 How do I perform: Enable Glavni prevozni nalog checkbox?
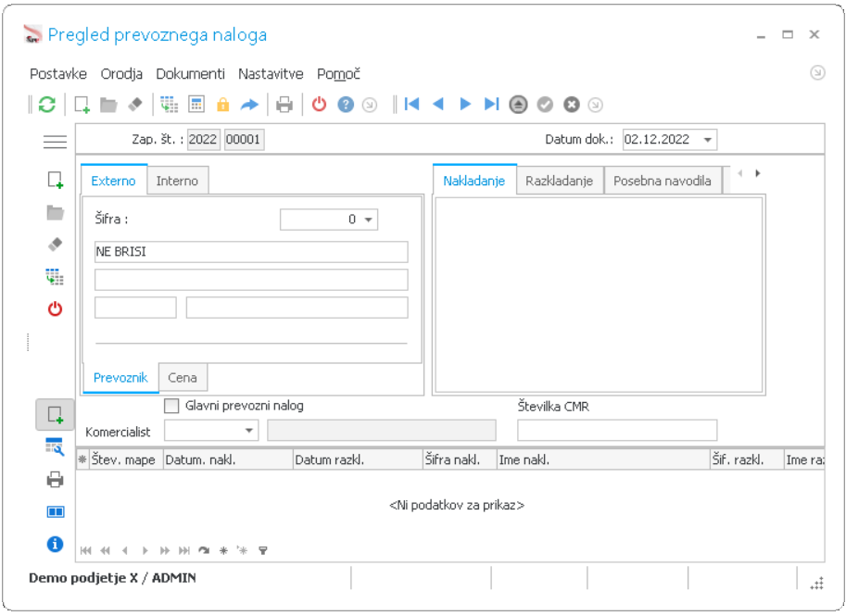(x=171, y=406)
